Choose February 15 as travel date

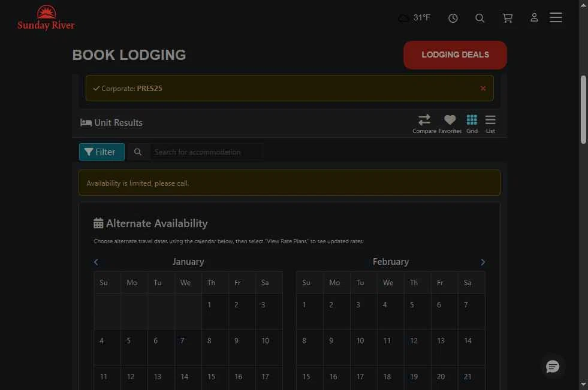310,377
